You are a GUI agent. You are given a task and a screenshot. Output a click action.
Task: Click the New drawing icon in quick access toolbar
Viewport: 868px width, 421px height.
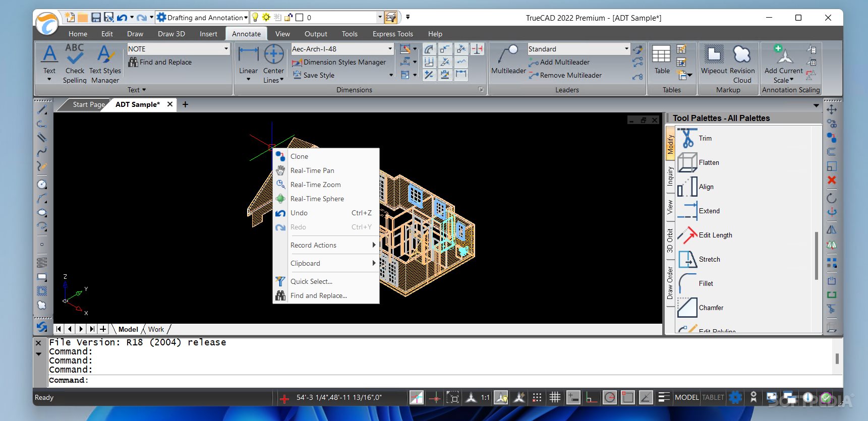70,17
